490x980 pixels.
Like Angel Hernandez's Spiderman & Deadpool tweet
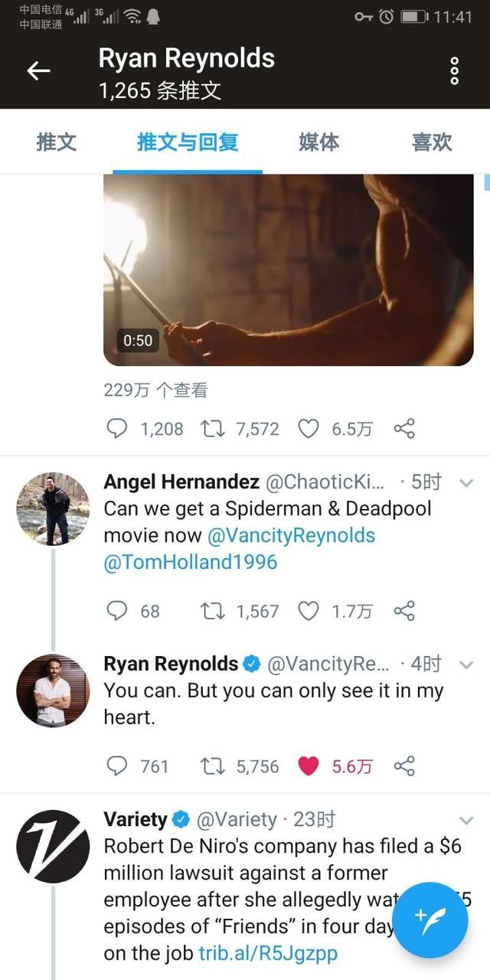point(308,610)
